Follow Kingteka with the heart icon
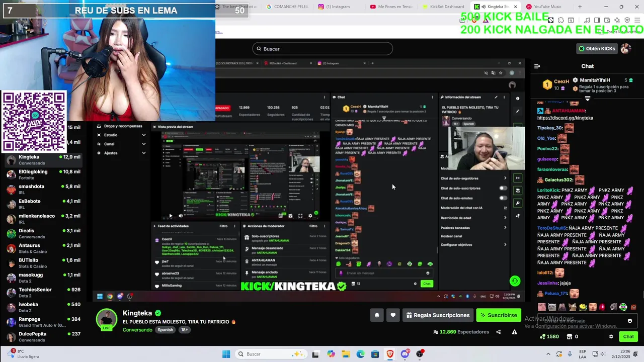 pyautogui.click(x=393, y=315)
